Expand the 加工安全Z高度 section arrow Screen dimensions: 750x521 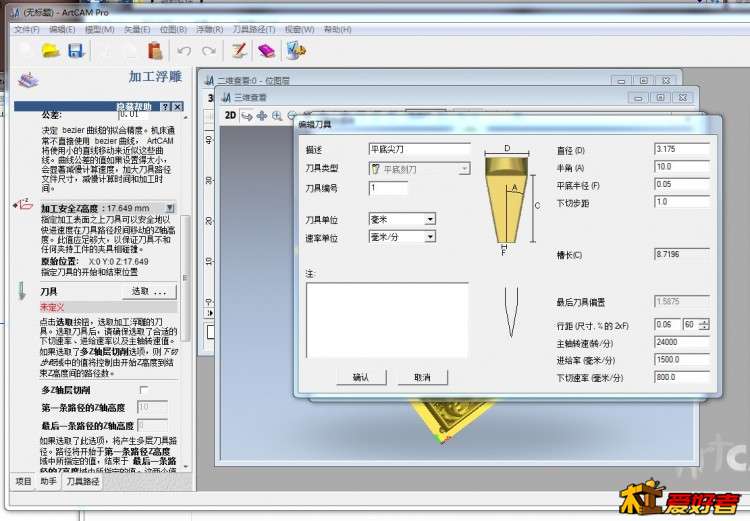pyautogui.click(x=170, y=208)
